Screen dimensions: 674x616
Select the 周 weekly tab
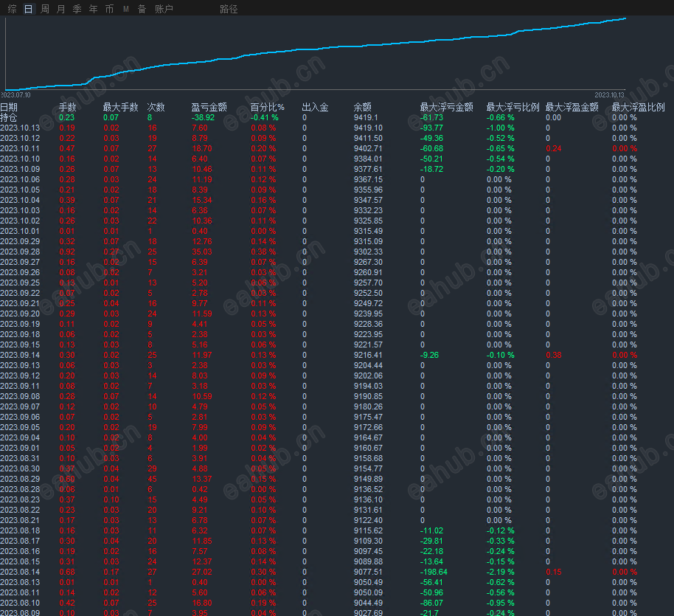[45, 9]
